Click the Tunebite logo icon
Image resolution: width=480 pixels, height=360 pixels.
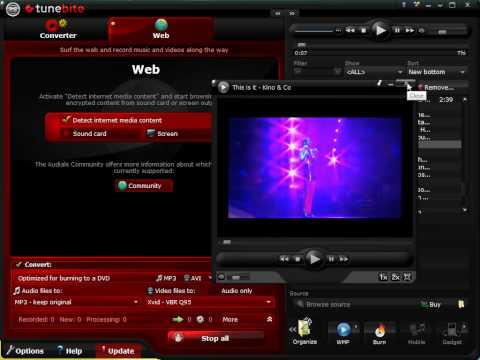pos(13,9)
